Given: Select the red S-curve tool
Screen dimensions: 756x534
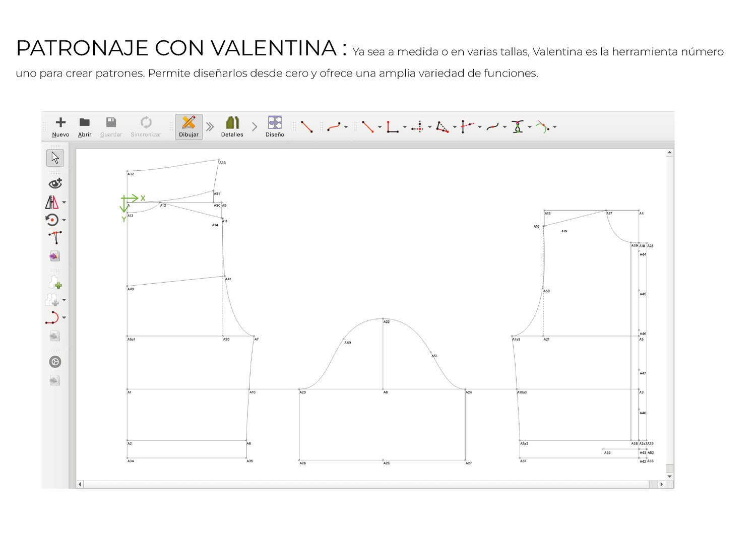Looking at the screenshot, I should pos(333,126).
